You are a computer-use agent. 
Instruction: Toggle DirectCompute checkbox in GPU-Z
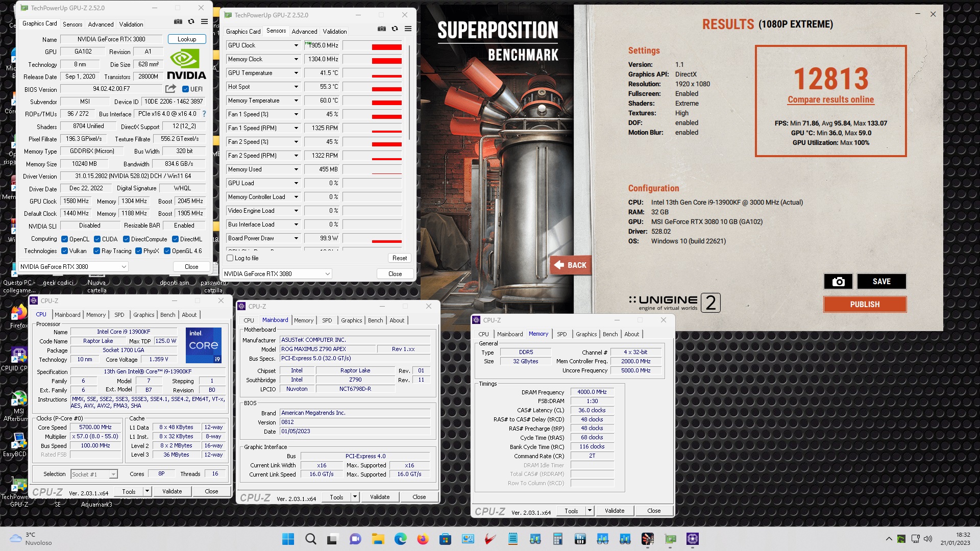126,239
